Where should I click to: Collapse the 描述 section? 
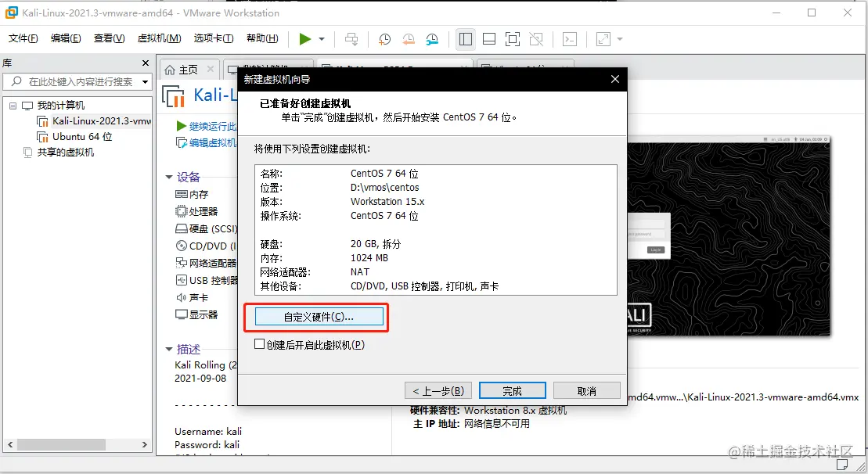pyautogui.click(x=169, y=349)
